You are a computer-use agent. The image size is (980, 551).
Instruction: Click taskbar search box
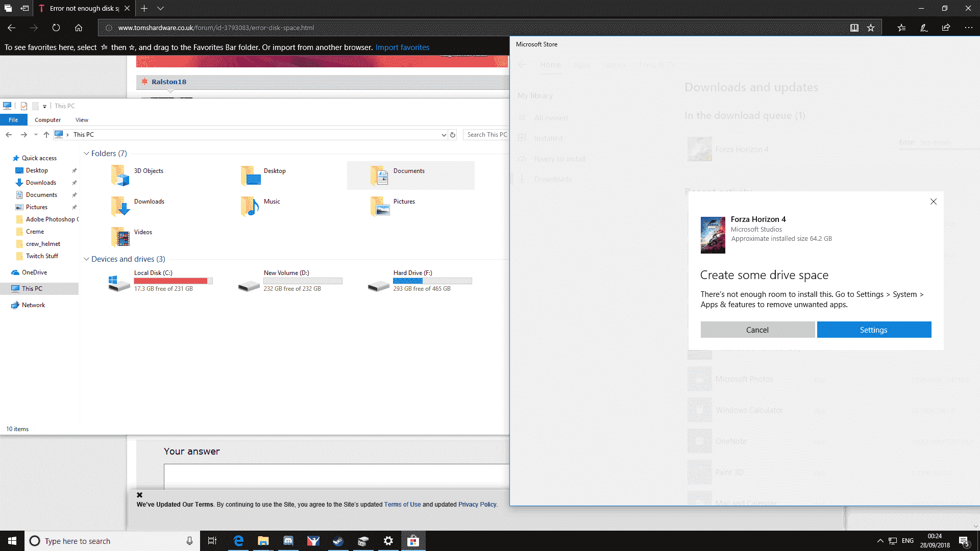112,541
